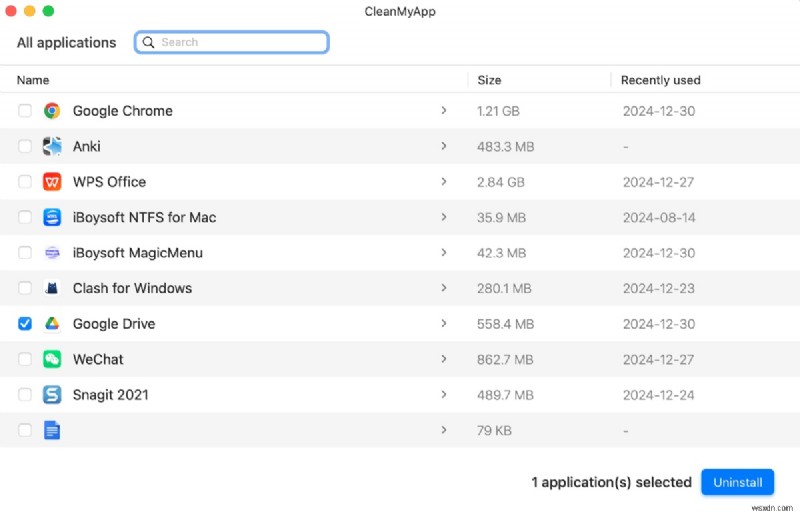Expand the 79 KB row chevron
This screenshot has width=800, height=514.
pyautogui.click(x=444, y=430)
